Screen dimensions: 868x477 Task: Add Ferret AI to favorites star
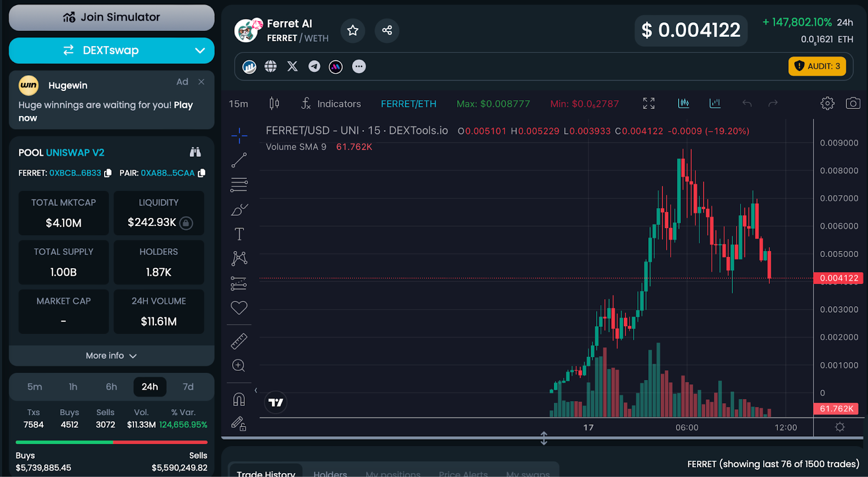click(353, 30)
